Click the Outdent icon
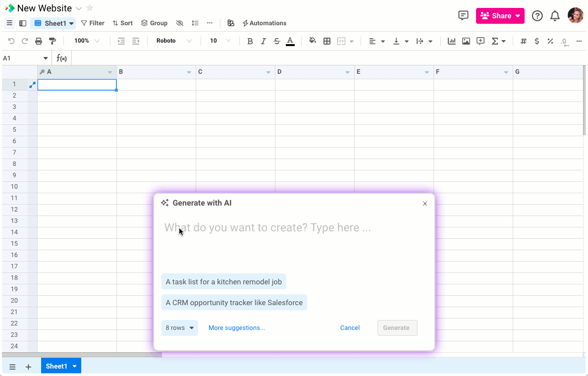 tap(136, 41)
